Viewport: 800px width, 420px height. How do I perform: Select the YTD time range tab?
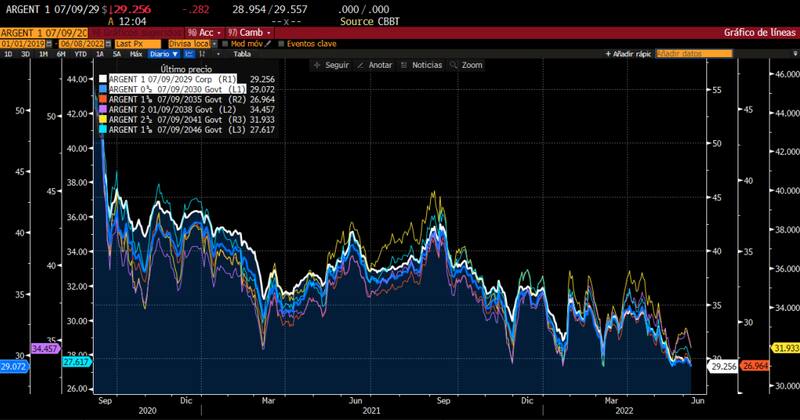point(78,53)
